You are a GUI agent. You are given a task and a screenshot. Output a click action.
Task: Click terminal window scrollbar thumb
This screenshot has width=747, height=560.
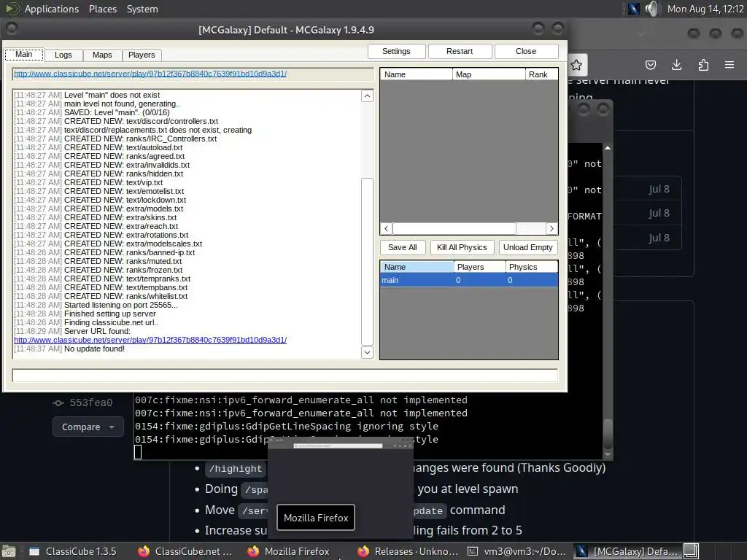(x=608, y=433)
